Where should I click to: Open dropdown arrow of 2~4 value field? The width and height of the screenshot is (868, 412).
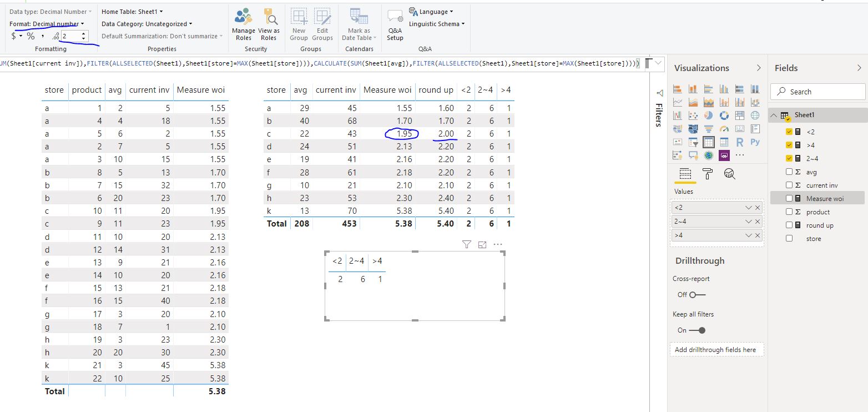(749, 221)
